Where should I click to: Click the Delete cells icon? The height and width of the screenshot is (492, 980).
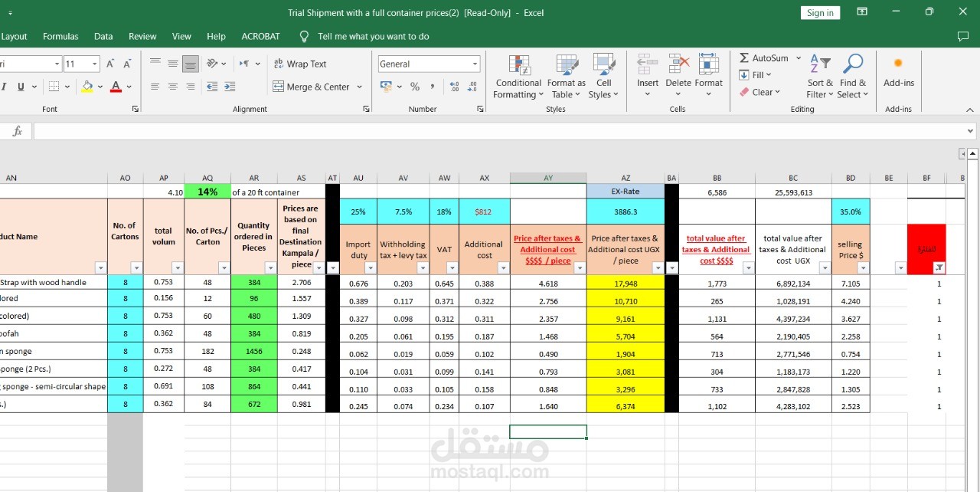pos(678,65)
